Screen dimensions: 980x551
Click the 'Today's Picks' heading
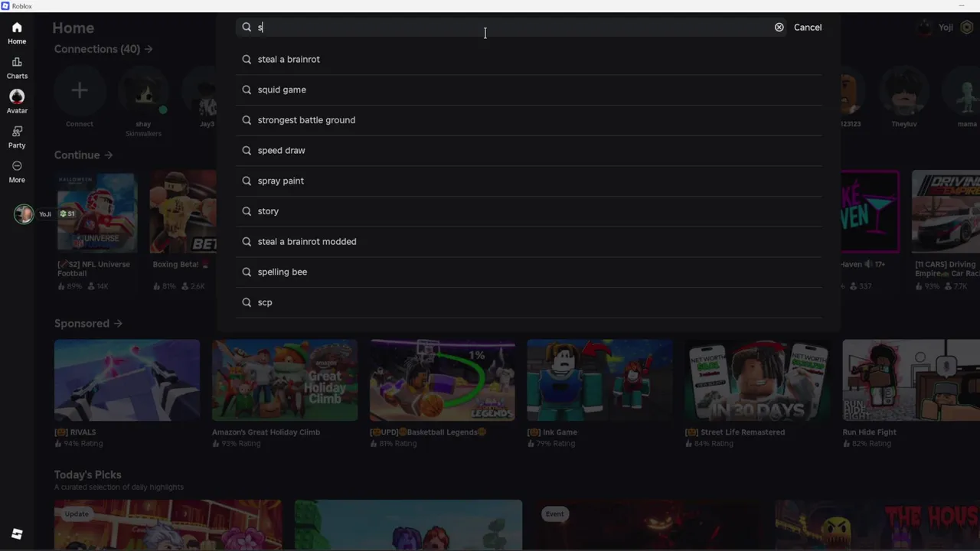click(x=87, y=474)
